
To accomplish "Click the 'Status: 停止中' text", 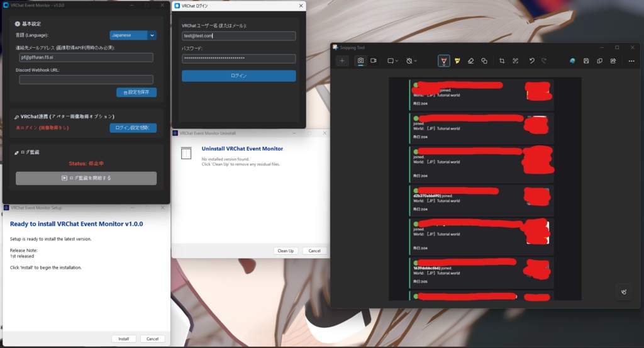I will click(86, 164).
